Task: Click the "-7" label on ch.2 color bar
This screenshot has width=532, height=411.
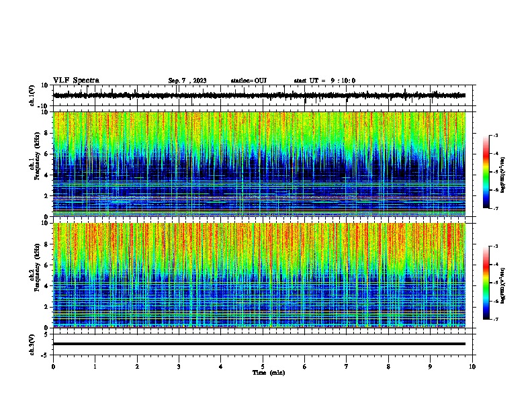Action: pyautogui.click(x=496, y=319)
